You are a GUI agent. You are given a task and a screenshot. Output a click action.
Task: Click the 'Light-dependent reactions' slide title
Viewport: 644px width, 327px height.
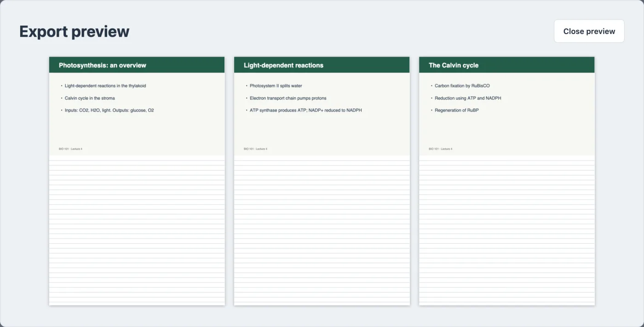pyautogui.click(x=283, y=65)
